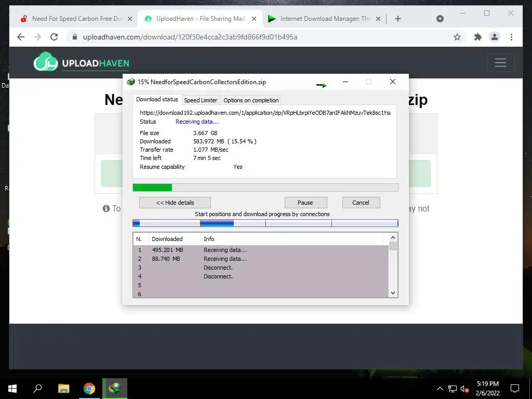Click the Hide details button
The height and width of the screenshot is (399, 532).
175,203
